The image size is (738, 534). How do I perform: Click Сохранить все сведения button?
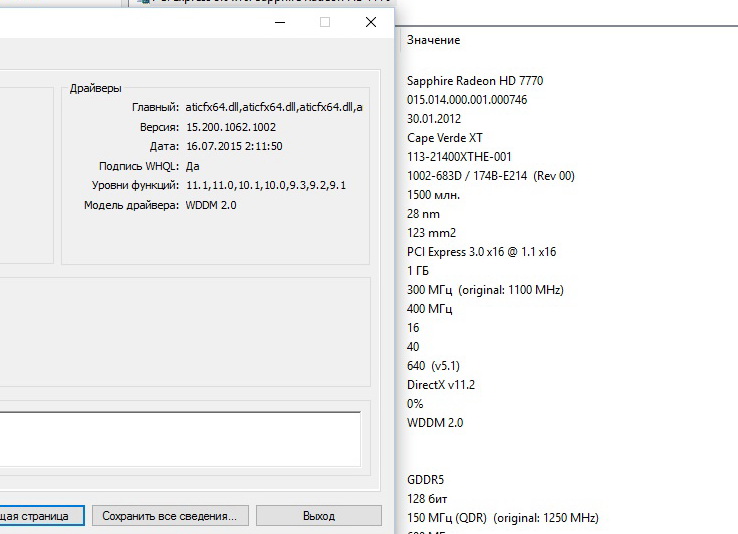point(169,516)
